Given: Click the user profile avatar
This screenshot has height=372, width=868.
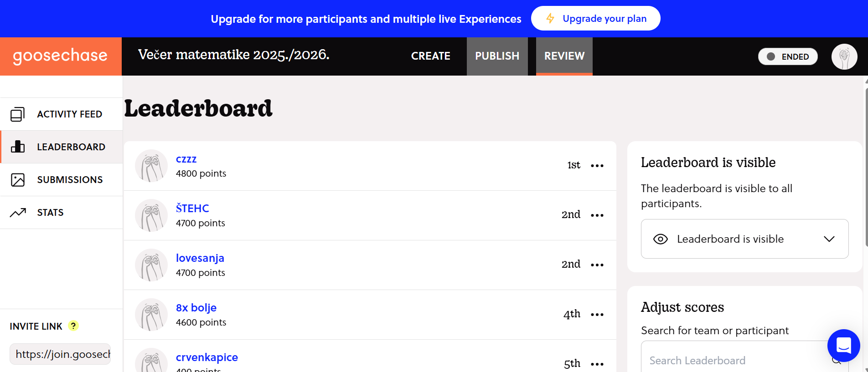Looking at the screenshot, I should [x=844, y=56].
